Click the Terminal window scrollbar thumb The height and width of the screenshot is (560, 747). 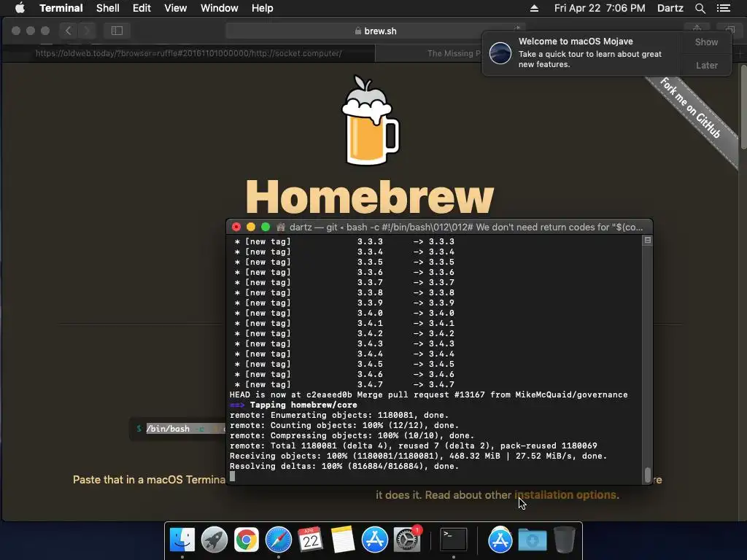click(x=648, y=475)
